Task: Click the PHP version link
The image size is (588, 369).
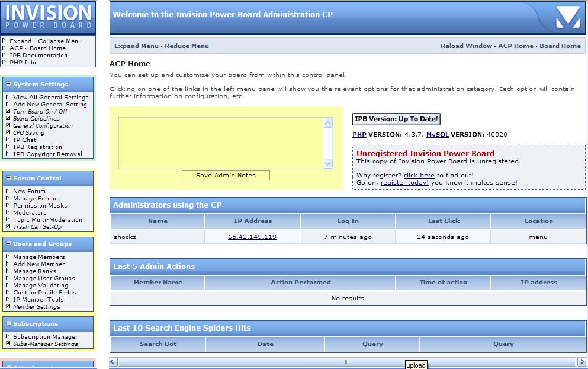Action: click(359, 134)
